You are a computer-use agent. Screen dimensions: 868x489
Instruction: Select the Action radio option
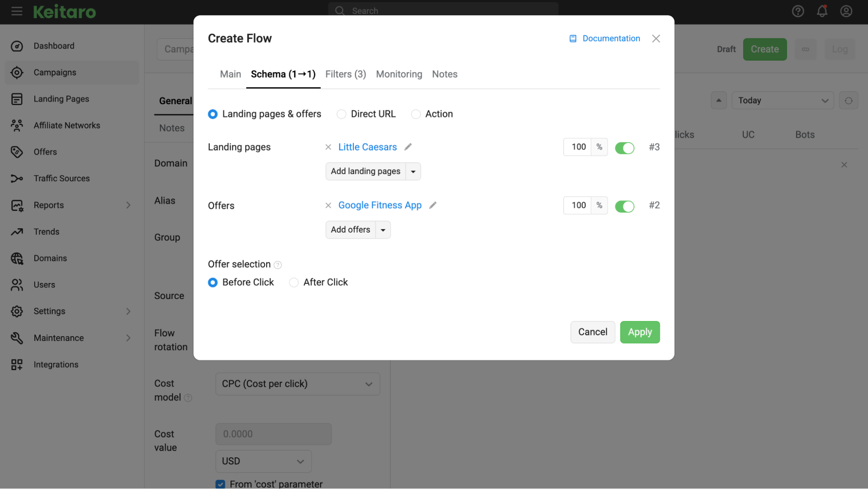(x=416, y=114)
